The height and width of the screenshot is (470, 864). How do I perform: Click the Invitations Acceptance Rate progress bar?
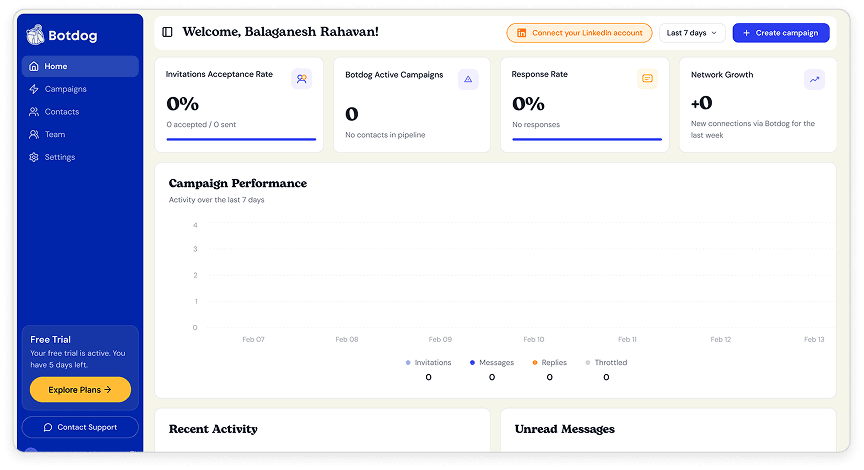241,139
